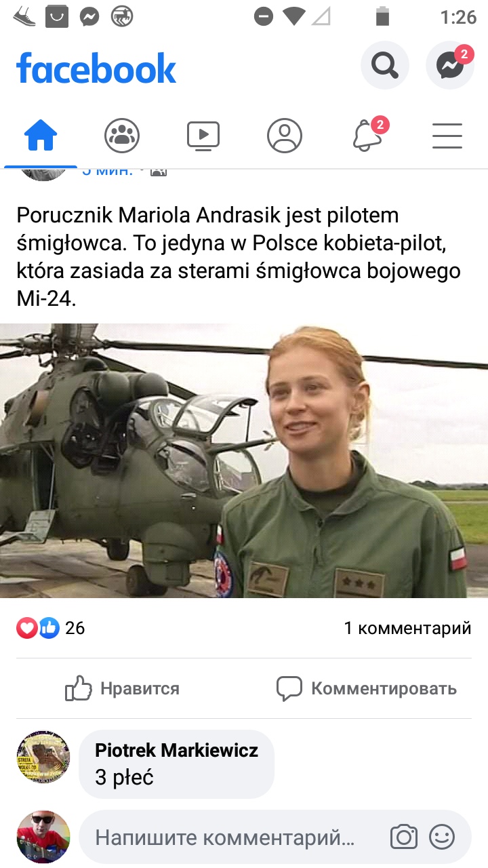Image resolution: width=488 pixels, height=868 pixels.
Task: Tap the Комментировать button
Action: coord(366,689)
